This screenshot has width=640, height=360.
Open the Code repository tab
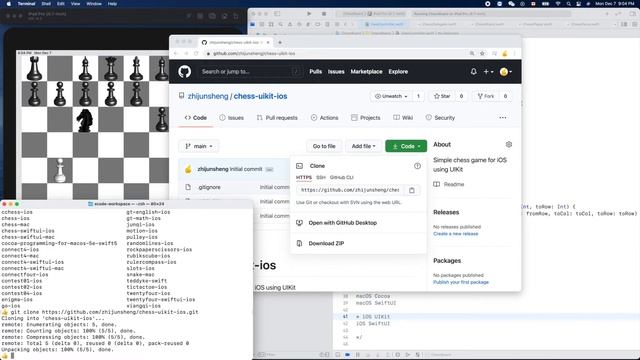click(x=196, y=118)
